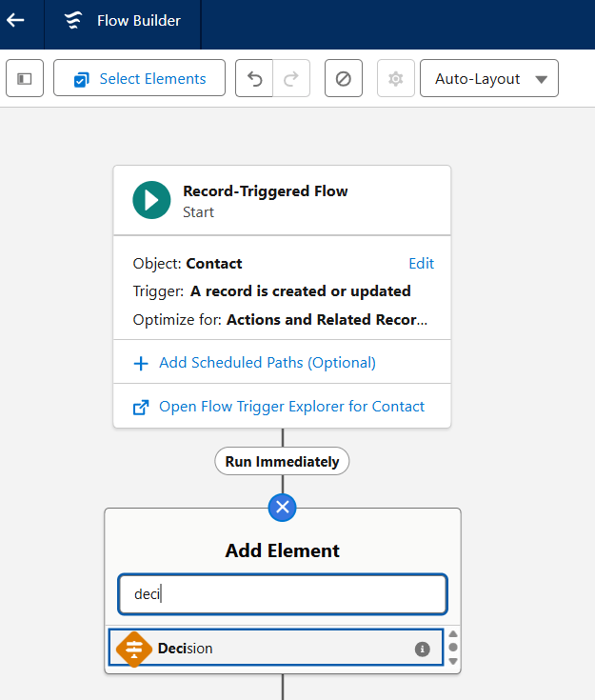Click the back arrow in header

[x=15, y=20]
